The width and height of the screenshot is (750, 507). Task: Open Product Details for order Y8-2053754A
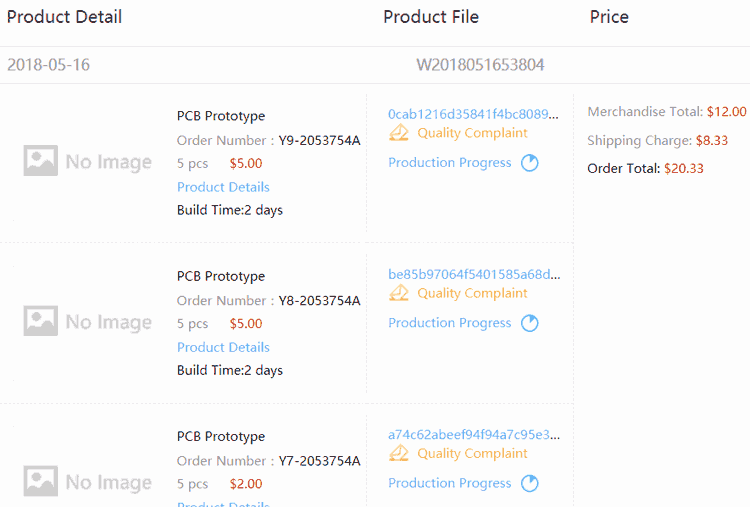(x=223, y=347)
